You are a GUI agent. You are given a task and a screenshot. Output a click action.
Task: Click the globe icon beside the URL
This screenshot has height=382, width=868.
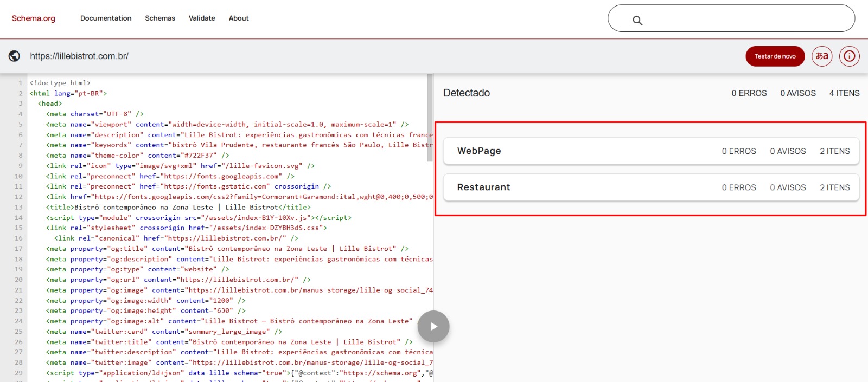[15, 56]
